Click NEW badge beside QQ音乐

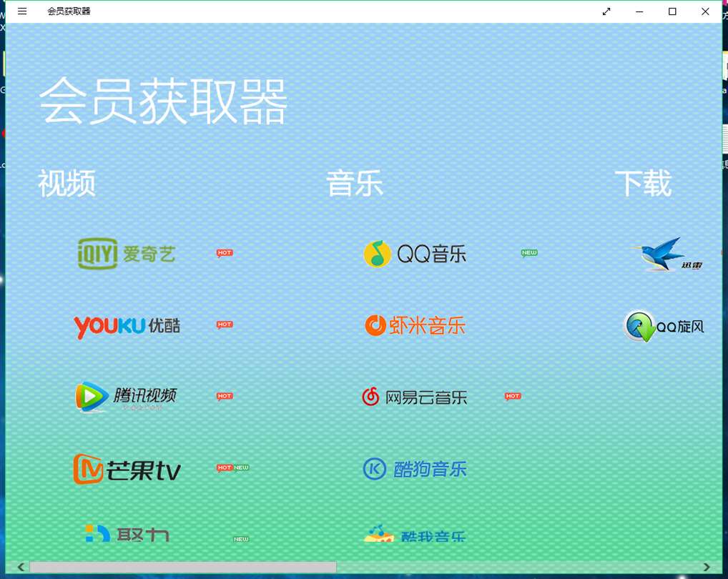point(529,253)
